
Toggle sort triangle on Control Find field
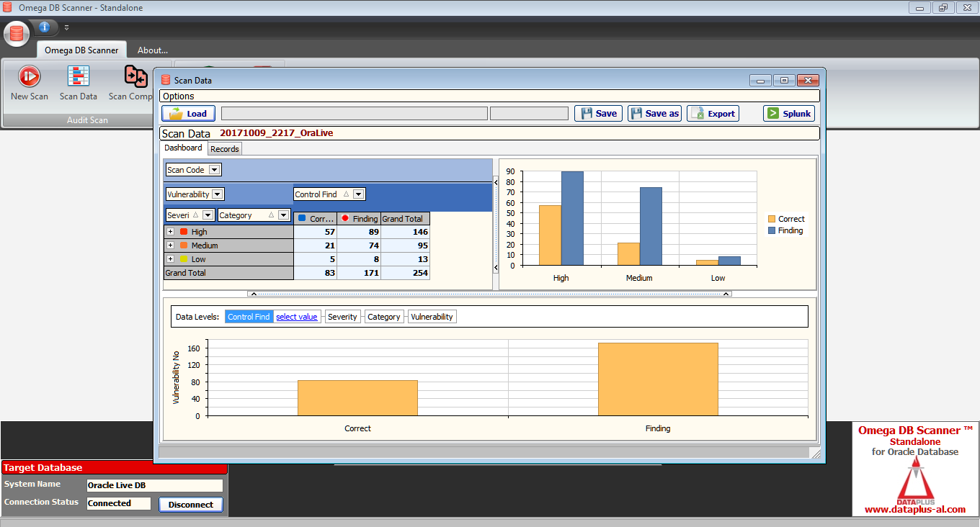[346, 194]
